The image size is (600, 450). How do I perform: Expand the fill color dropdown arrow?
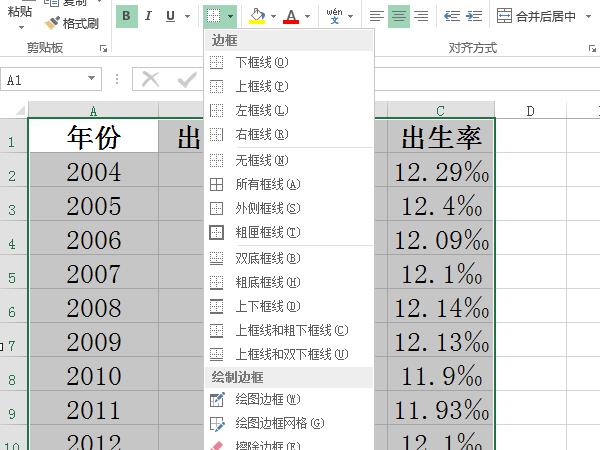[272, 16]
